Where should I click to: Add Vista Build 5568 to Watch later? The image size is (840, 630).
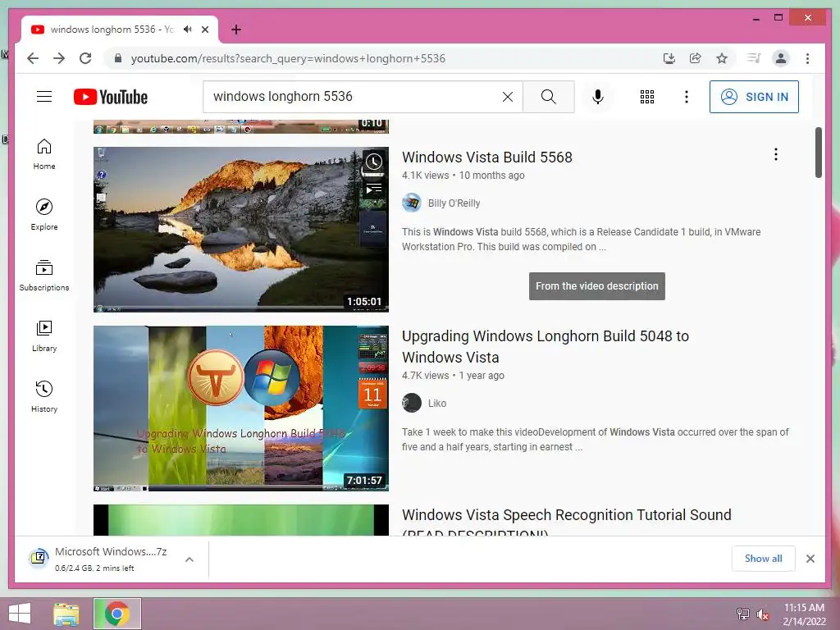click(x=374, y=162)
